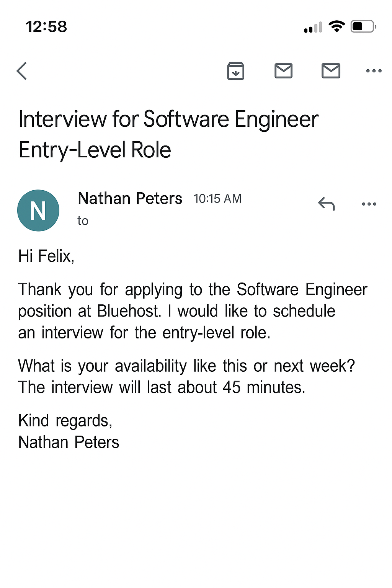Tap the "Kind regards" signature block

(x=69, y=431)
